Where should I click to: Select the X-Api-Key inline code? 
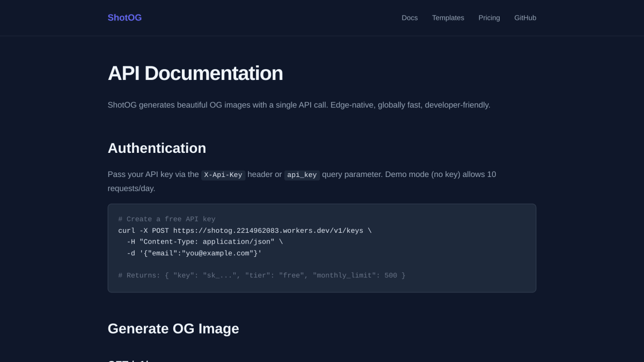pyautogui.click(x=223, y=175)
